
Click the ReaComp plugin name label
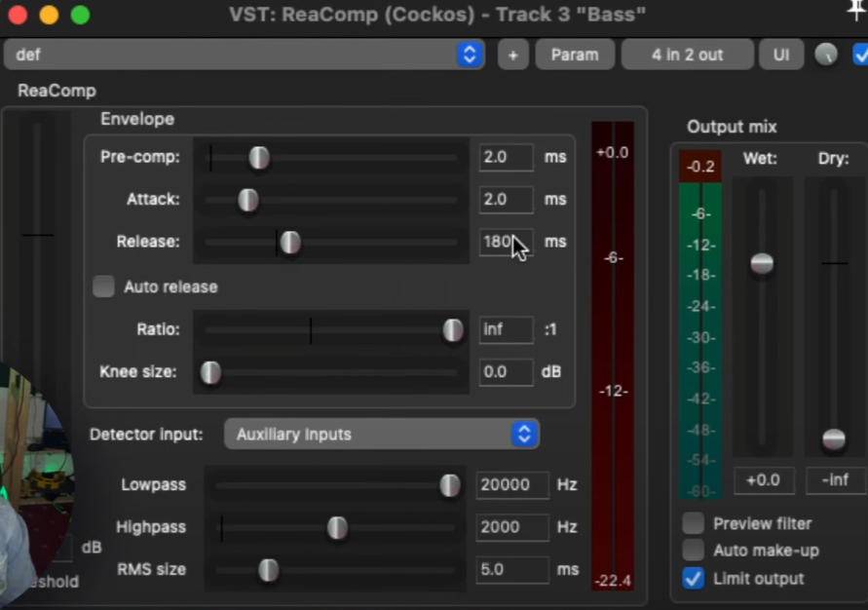[x=57, y=91]
